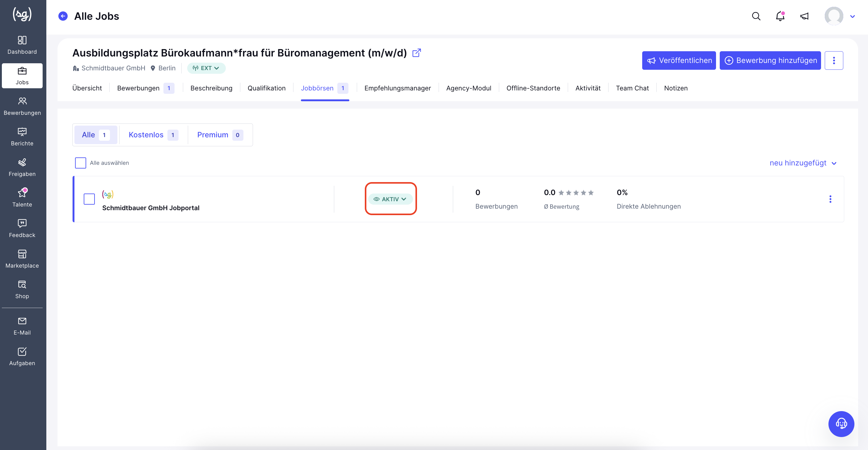
Task: Check the Alle auswählen checkbox
Action: pos(81,163)
